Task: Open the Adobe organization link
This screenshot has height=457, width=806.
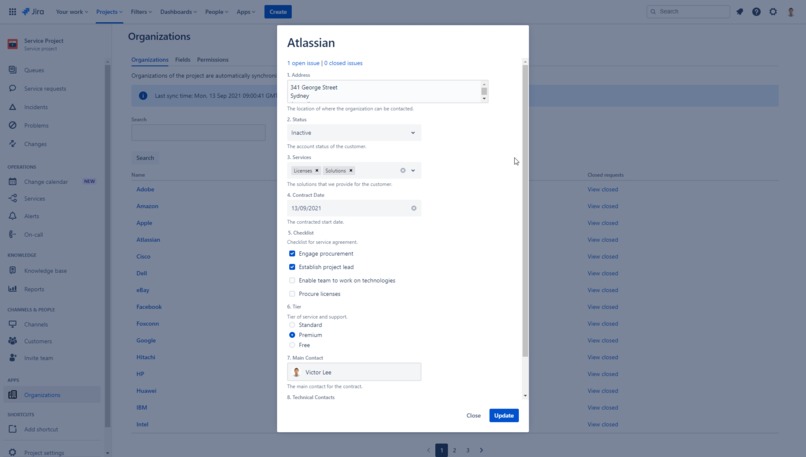Action: pyautogui.click(x=145, y=189)
